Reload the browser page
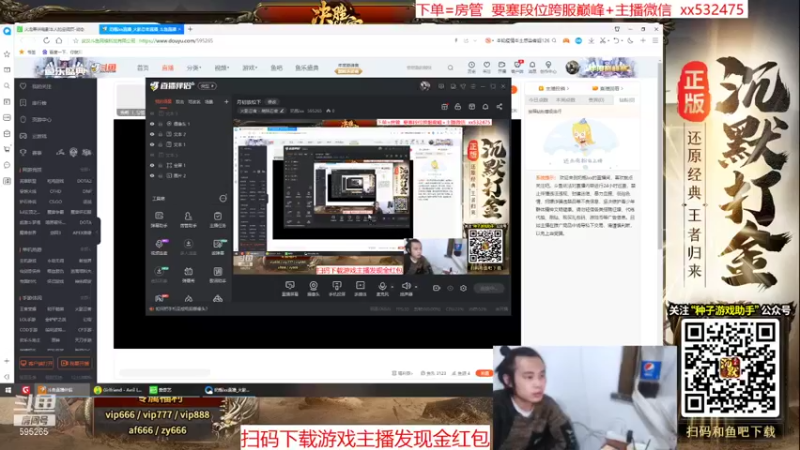The height and width of the screenshot is (450, 800). [46, 41]
